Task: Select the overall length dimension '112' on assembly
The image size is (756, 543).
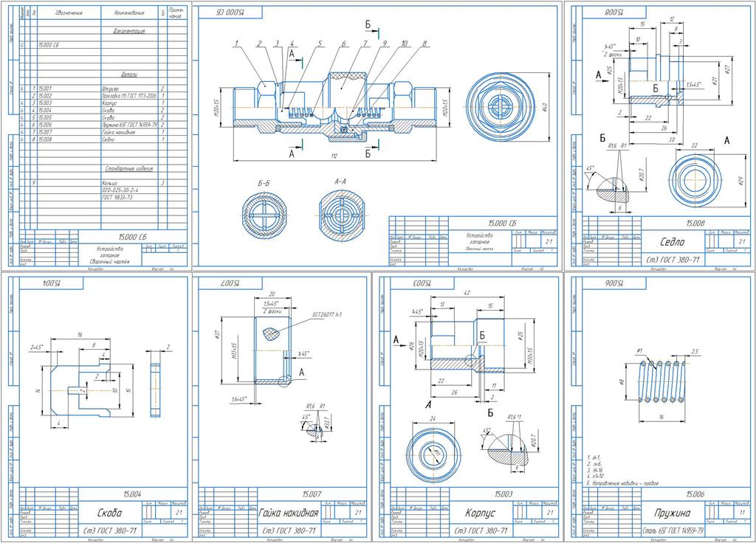Action: (334, 156)
